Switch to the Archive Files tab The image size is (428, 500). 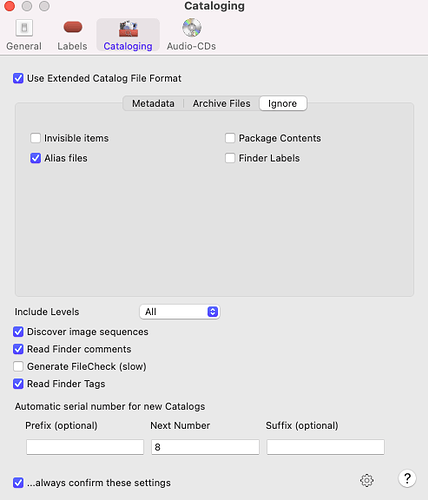(x=221, y=104)
